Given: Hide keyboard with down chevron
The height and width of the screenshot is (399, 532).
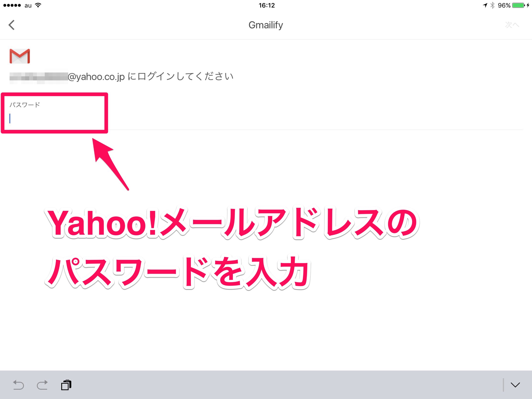Looking at the screenshot, I should pos(515,385).
